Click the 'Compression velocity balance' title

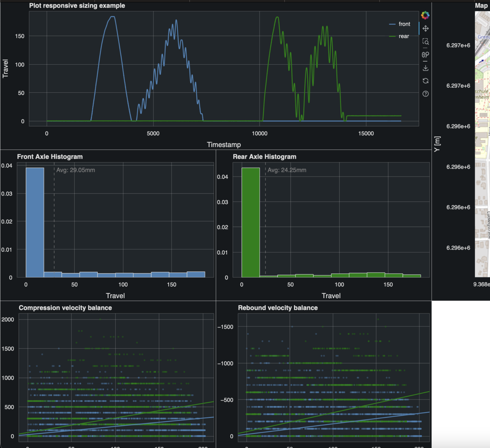point(65,308)
